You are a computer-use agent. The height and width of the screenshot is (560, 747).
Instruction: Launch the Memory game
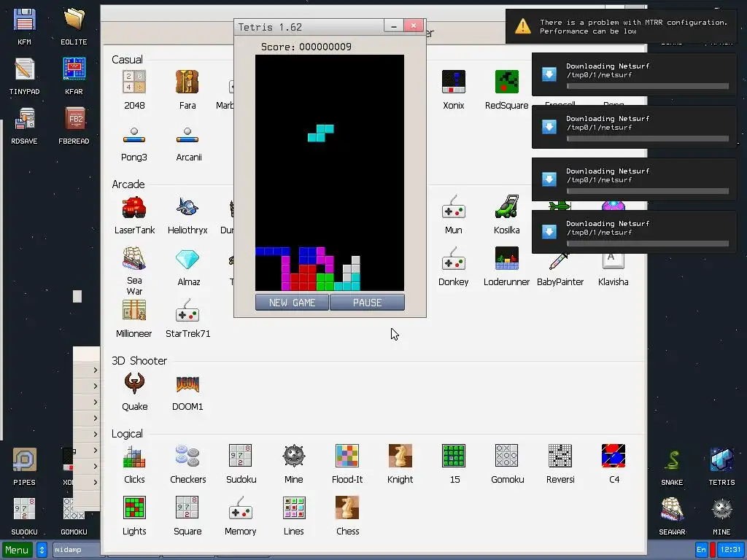(241, 507)
